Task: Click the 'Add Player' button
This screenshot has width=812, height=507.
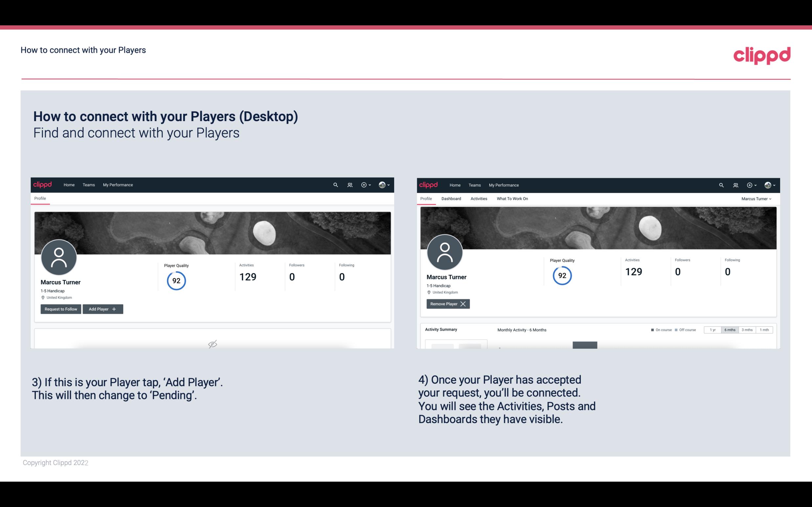Action: click(103, 308)
